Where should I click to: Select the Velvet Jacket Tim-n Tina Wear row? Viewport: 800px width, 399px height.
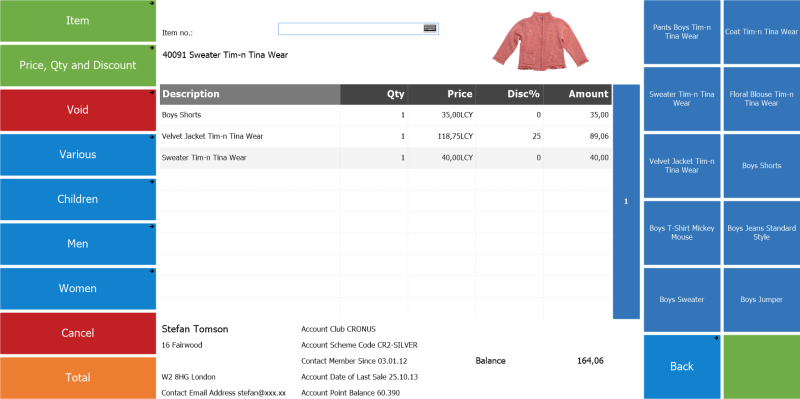coord(386,137)
